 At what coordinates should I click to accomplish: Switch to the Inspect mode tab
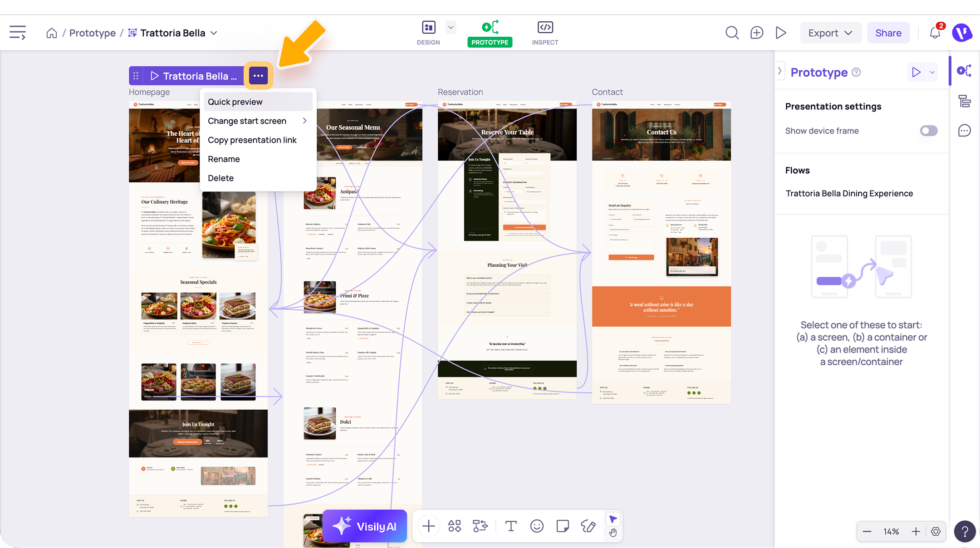point(545,33)
